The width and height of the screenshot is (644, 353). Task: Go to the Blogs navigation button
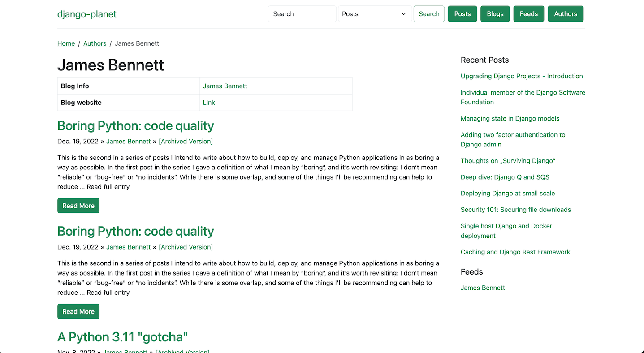[495, 14]
